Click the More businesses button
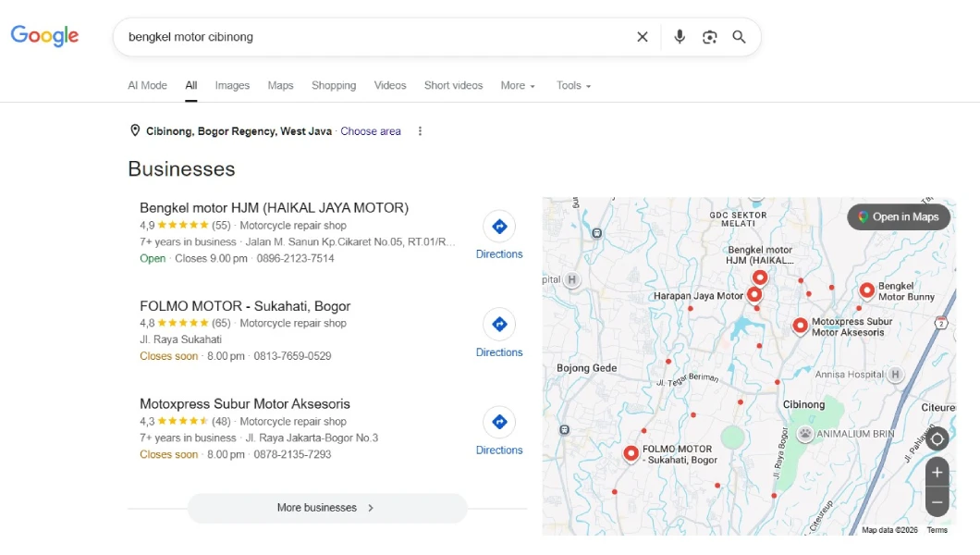 point(327,508)
